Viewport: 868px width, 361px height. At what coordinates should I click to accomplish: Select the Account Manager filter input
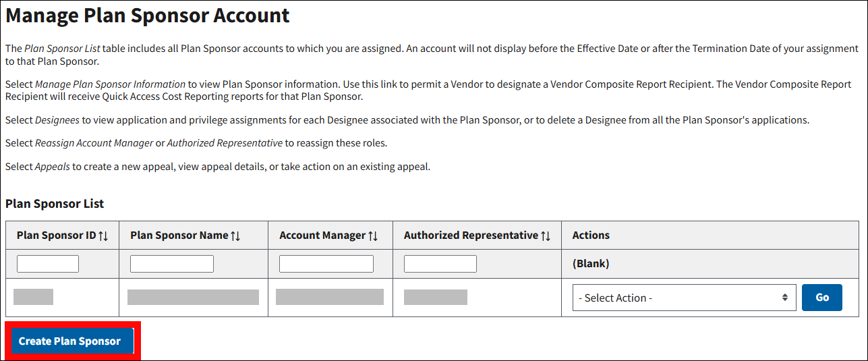[326, 264]
